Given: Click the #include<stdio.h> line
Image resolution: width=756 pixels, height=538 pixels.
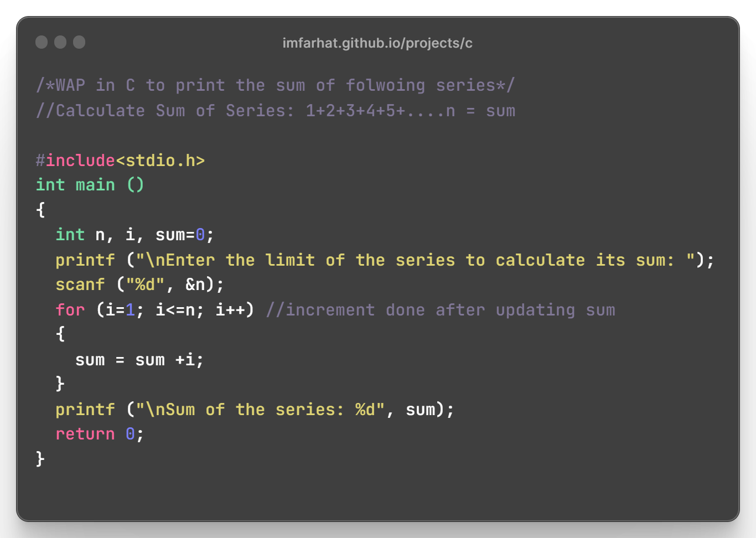Looking at the screenshot, I should point(121,161).
